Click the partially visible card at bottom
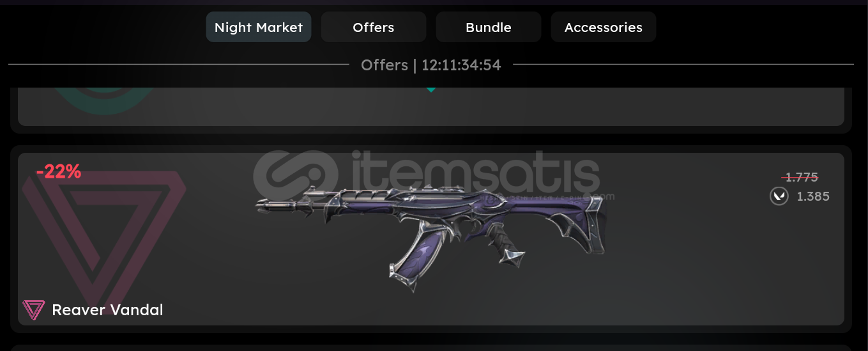Screen dimensions: 868x351 click(x=431, y=348)
